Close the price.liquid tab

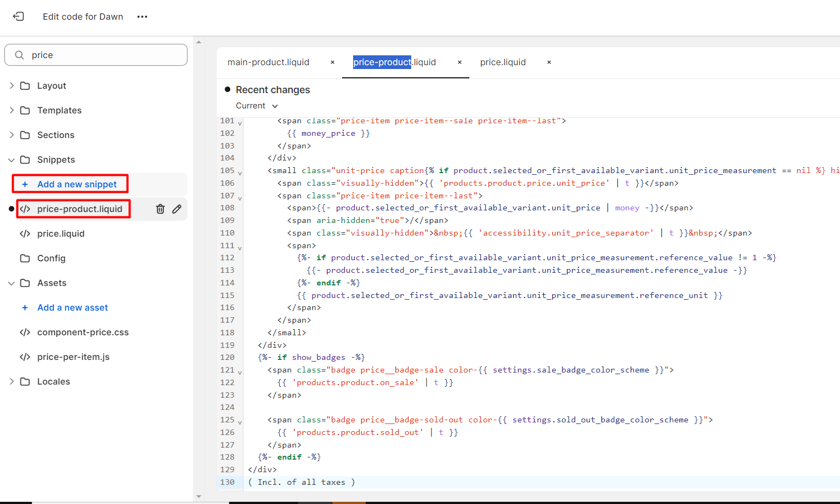pyautogui.click(x=549, y=62)
